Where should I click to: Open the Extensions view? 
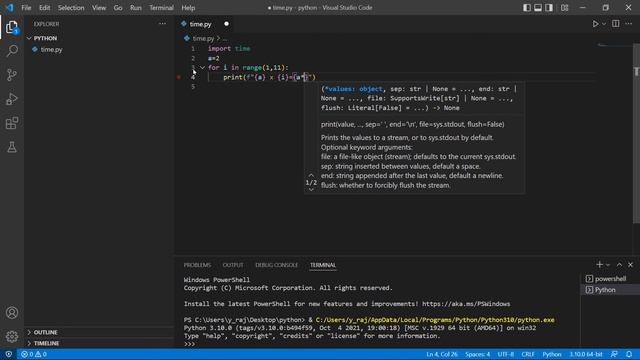pos(12,123)
